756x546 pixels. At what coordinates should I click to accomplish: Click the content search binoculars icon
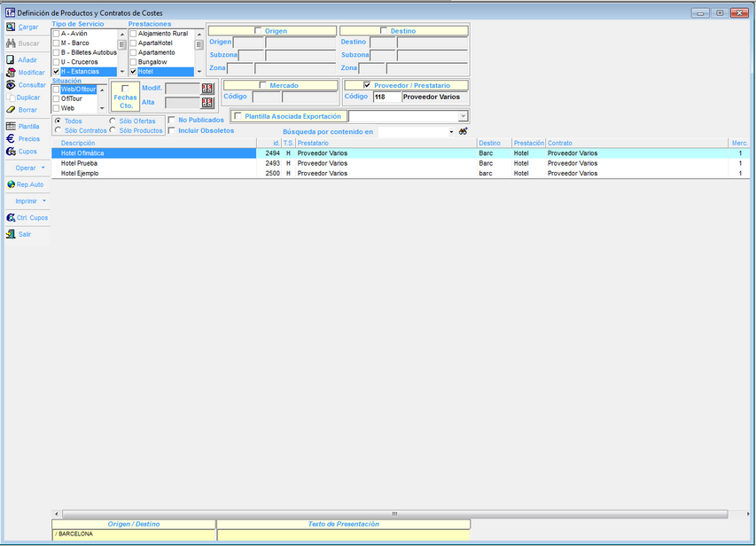pos(463,131)
